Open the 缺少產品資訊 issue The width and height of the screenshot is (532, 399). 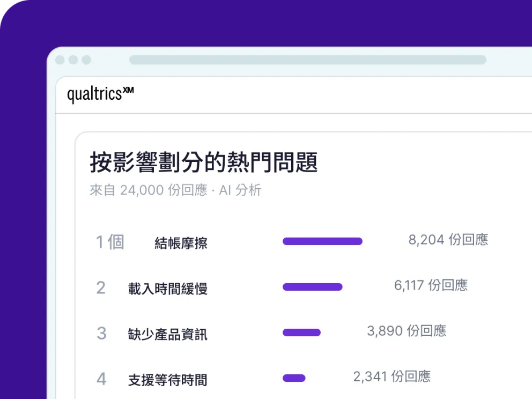pos(168,334)
